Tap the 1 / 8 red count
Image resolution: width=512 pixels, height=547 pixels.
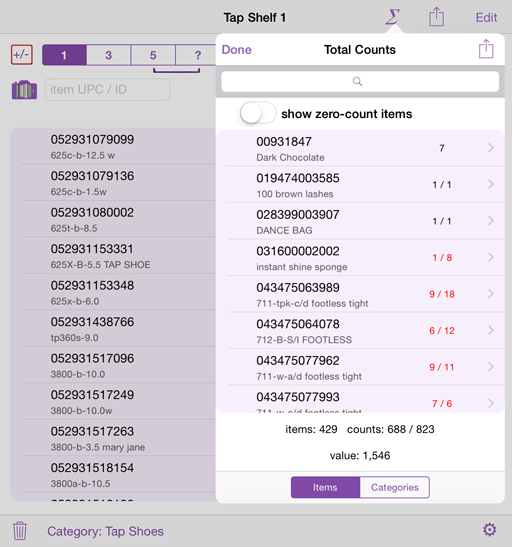pyautogui.click(x=442, y=257)
